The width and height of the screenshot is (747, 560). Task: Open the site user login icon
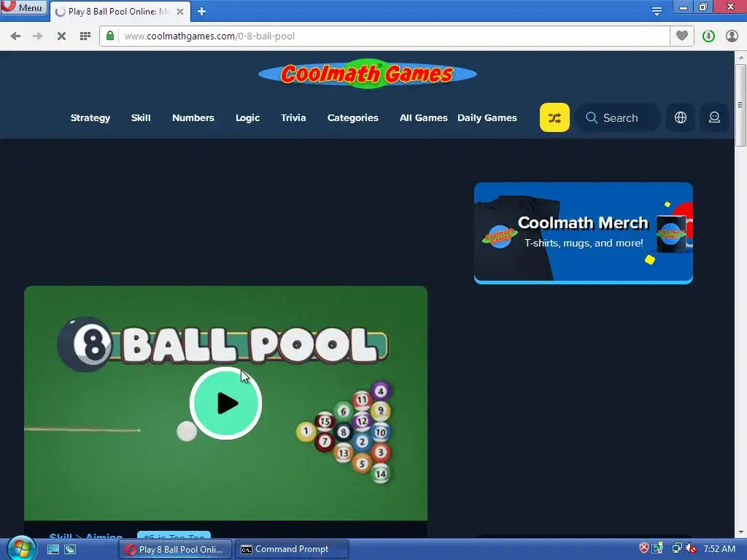[x=714, y=117]
